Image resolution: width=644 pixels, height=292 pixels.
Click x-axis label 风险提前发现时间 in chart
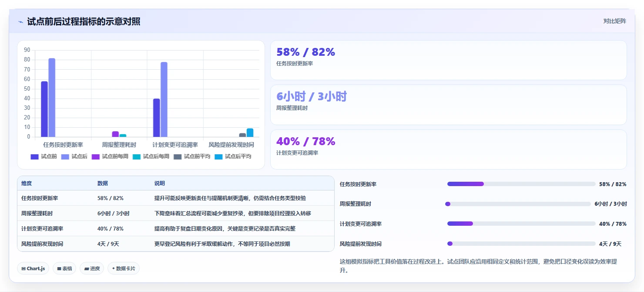tap(231, 145)
